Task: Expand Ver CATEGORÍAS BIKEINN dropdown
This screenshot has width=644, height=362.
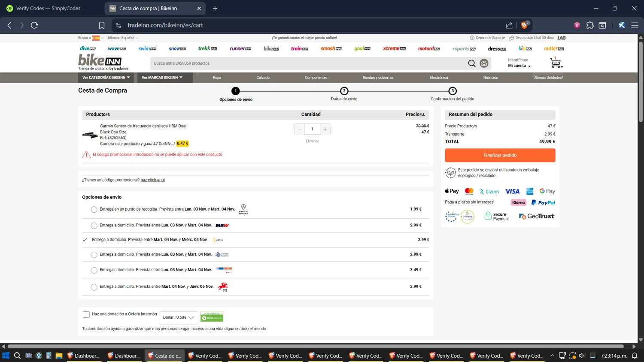Action: pyautogui.click(x=106, y=78)
